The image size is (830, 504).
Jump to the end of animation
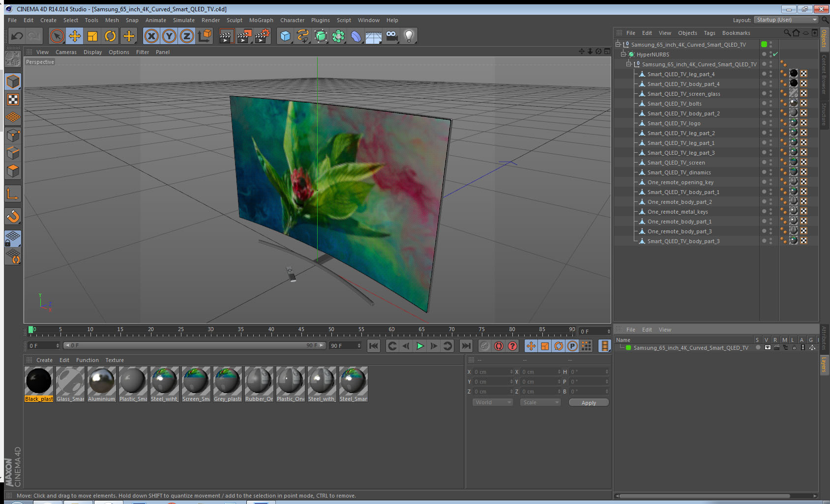[x=466, y=346]
